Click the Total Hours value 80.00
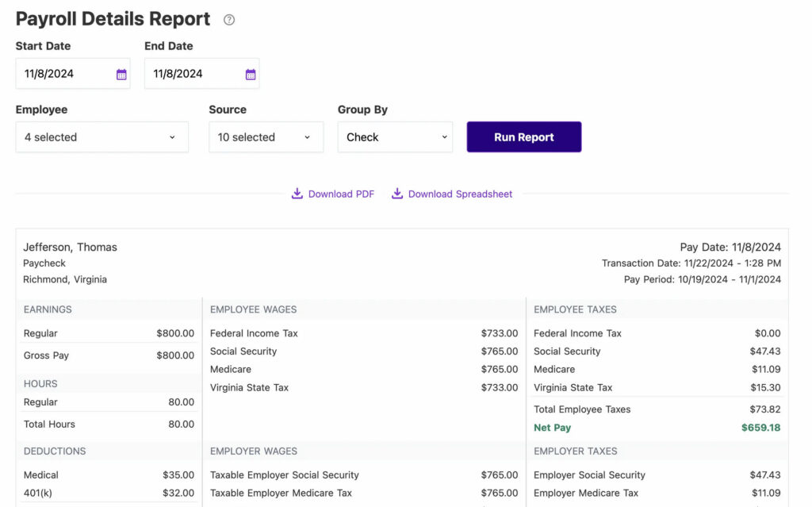Screen dimensions: 812x507 click(x=182, y=424)
